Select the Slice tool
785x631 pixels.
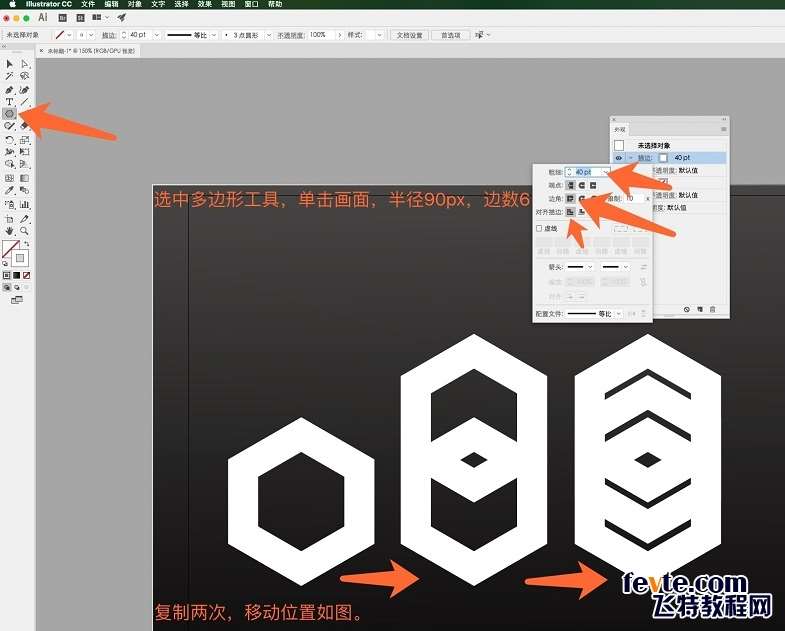(x=25, y=219)
